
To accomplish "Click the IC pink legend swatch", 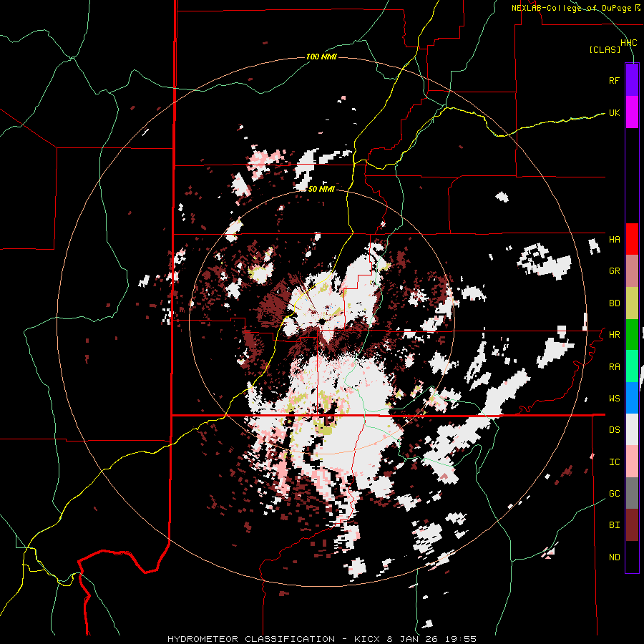I will click(632, 462).
